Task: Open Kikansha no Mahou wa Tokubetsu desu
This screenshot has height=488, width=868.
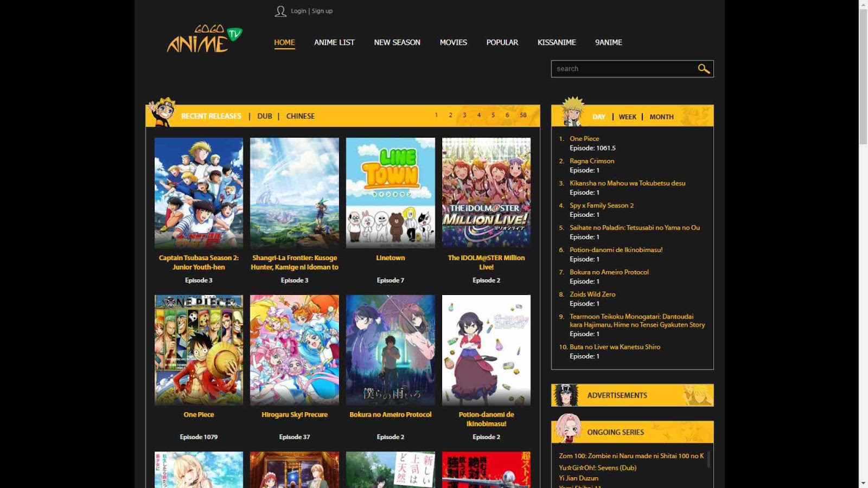Action: (x=627, y=183)
